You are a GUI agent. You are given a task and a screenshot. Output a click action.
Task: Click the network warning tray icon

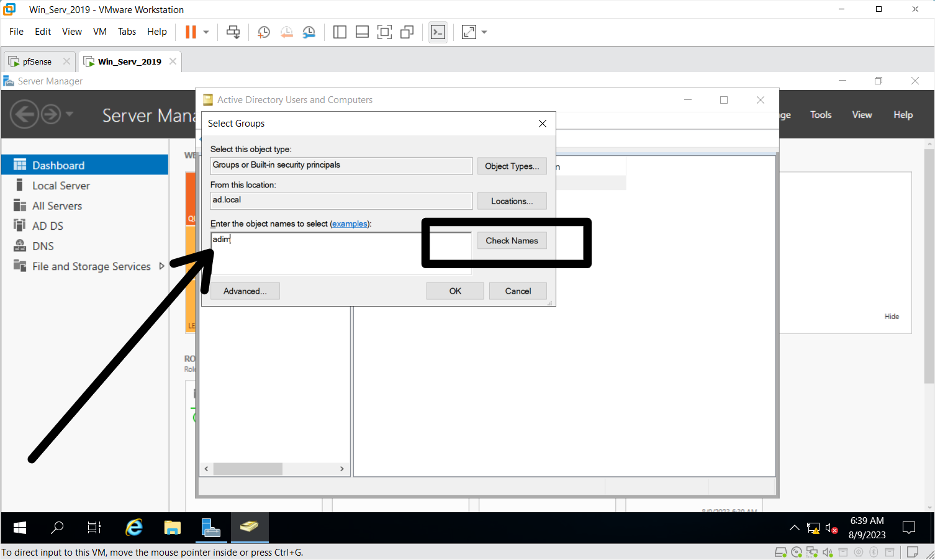tap(813, 528)
